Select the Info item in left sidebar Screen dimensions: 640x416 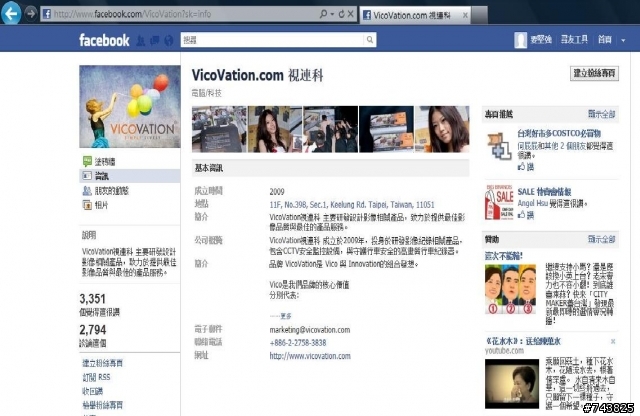[x=130, y=176]
